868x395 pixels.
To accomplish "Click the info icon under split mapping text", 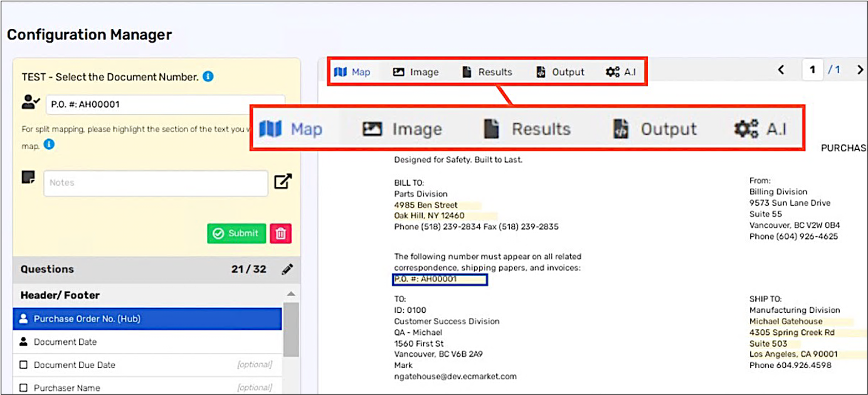I will [x=49, y=144].
